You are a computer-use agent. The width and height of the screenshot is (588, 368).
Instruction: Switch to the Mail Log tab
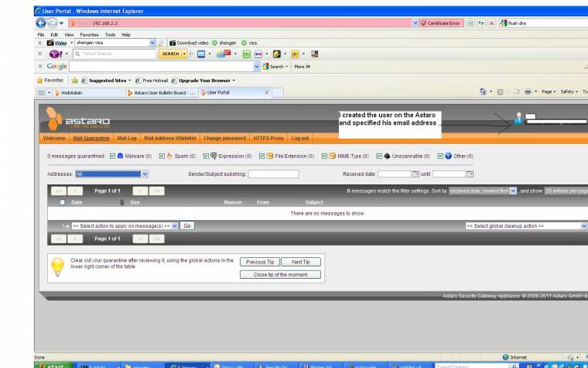tap(125, 138)
